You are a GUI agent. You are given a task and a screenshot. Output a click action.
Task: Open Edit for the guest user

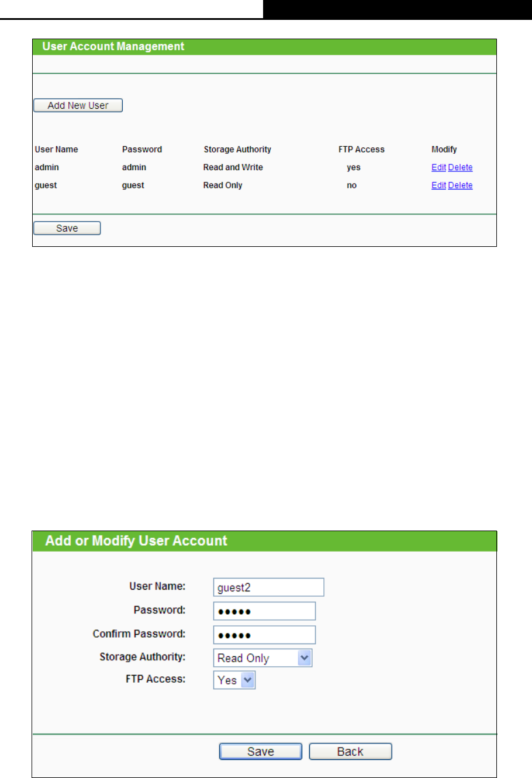[438, 185]
